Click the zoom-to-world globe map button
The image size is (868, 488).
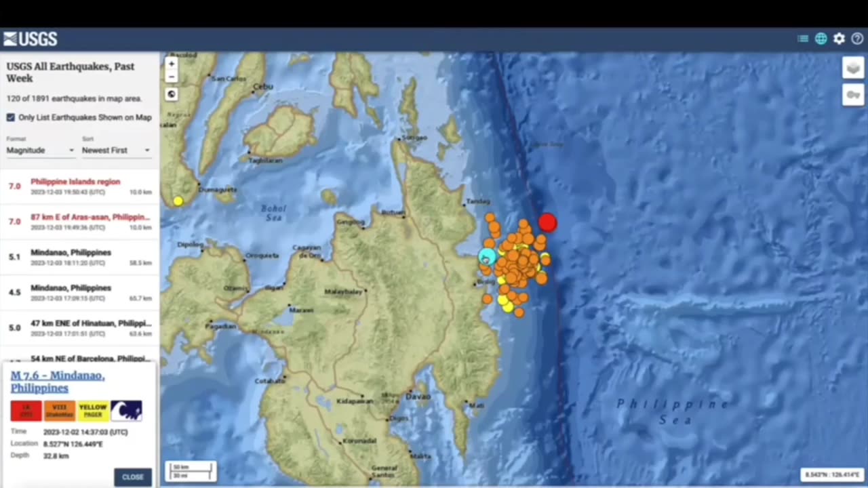coord(172,94)
